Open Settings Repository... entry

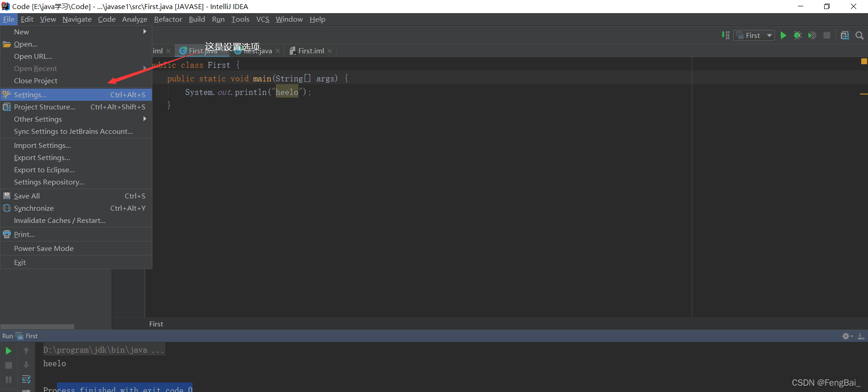76,182
